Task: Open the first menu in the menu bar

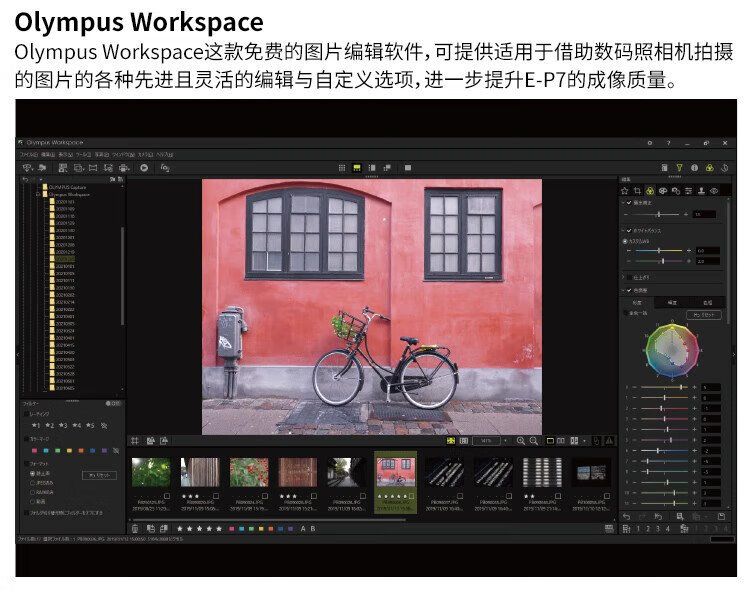Action: [28, 155]
